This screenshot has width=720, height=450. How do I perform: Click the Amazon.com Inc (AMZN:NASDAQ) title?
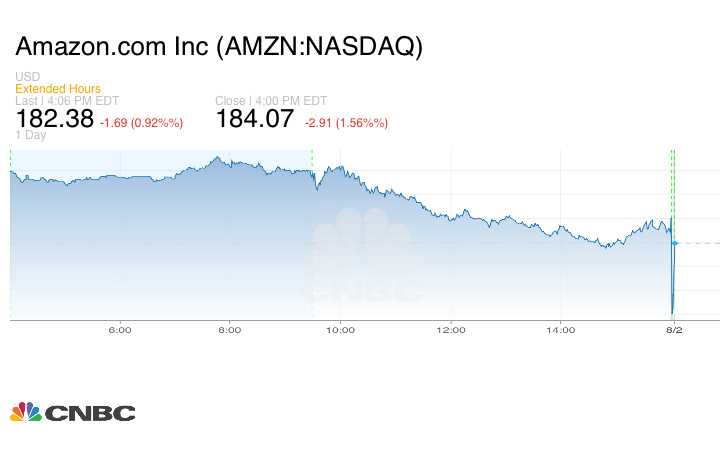tap(219, 47)
